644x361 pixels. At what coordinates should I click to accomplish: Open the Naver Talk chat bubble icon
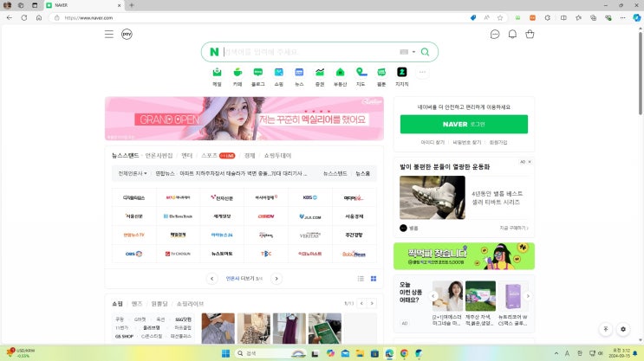pos(495,34)
